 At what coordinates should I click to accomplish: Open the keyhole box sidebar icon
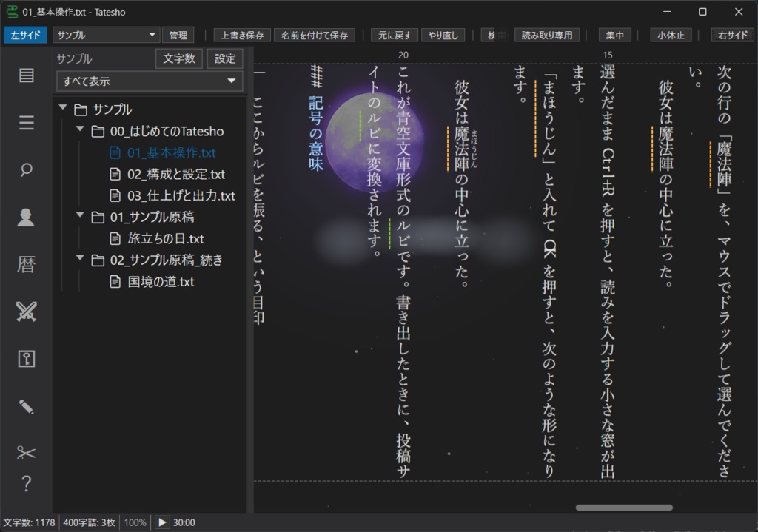coord(26,359)
